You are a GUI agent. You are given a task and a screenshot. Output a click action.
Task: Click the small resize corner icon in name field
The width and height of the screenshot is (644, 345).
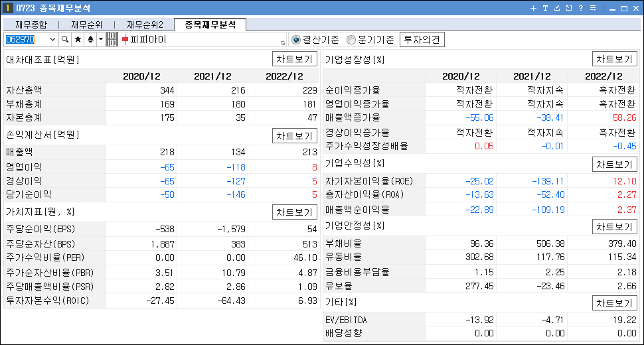point(283,42)
